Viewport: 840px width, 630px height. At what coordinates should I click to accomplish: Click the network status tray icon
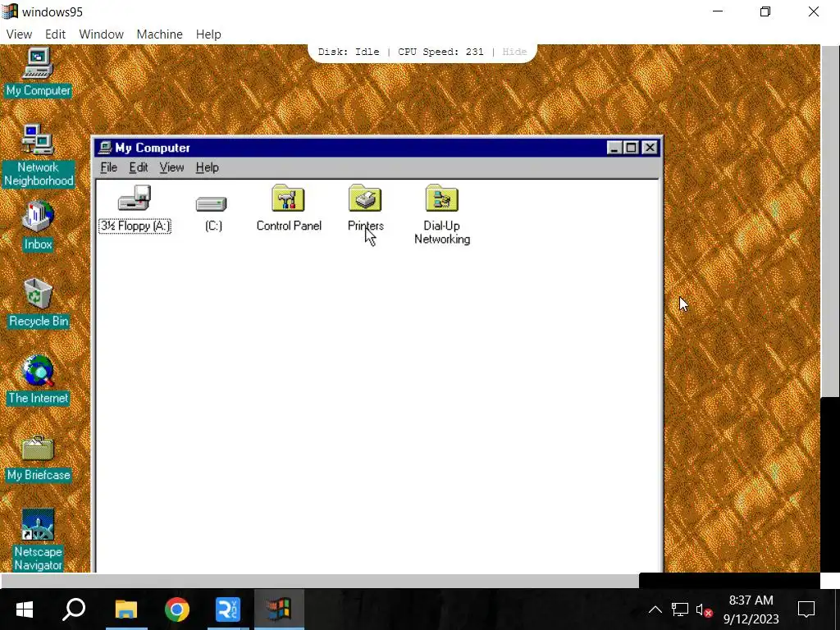(680, 609)
